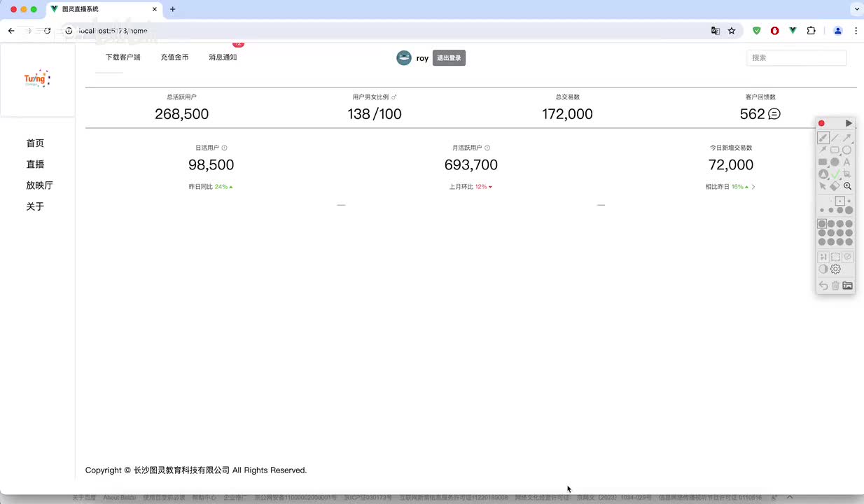Pick the outlined rounded rectangle tool
864x504 pixels.
tap(835, 150)
